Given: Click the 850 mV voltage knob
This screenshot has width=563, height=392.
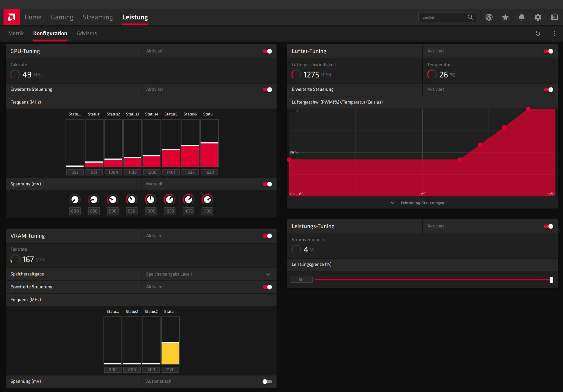Looking at the screenshot, I should click(x=94, y=199).
